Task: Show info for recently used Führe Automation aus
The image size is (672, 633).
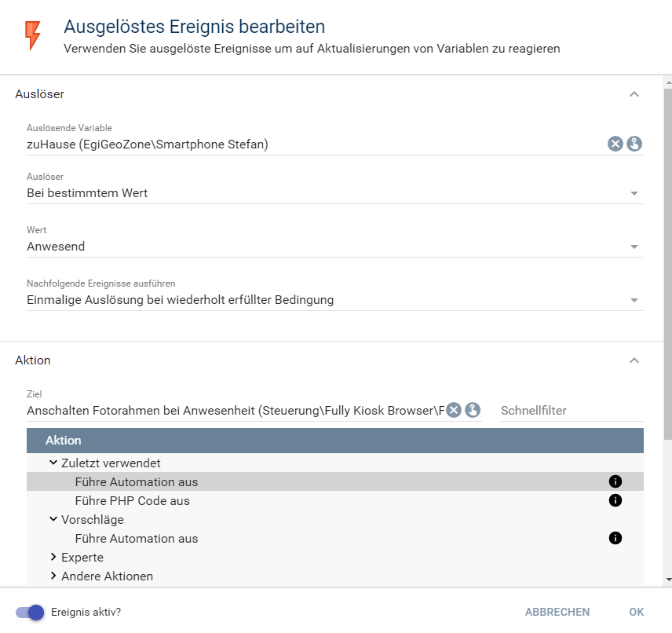Action: [x=615, y=481]
